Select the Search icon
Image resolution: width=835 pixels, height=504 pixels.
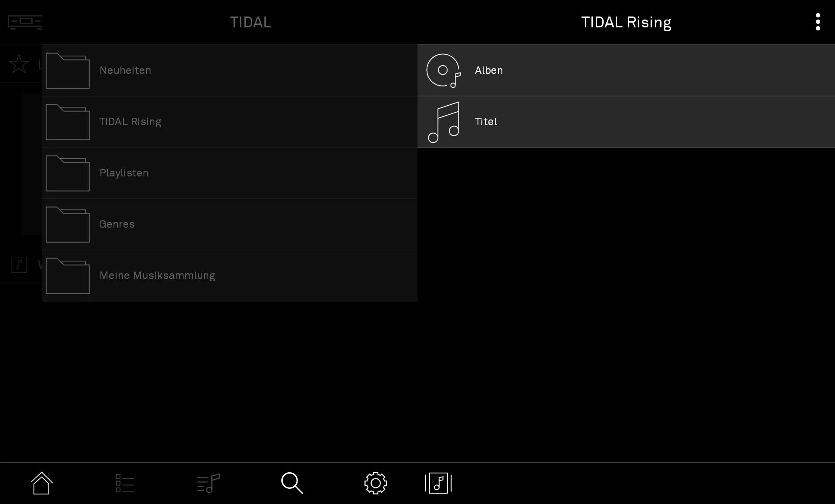pos(292,483)
